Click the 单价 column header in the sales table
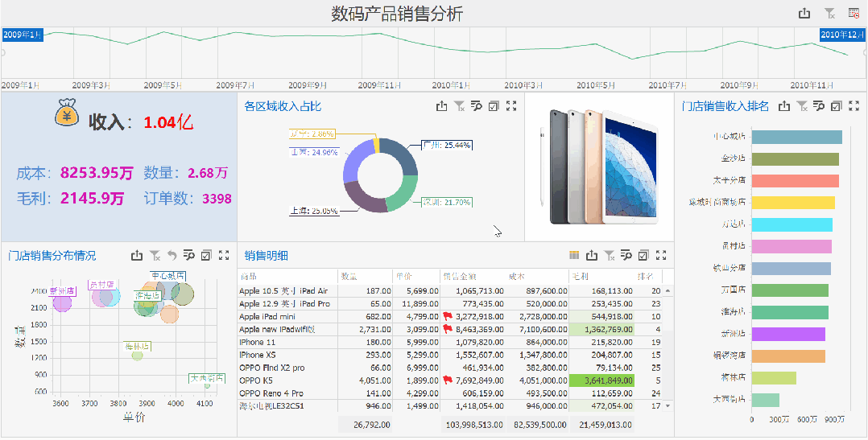Screen dimensions: 868x440 [x=403, y=277]
